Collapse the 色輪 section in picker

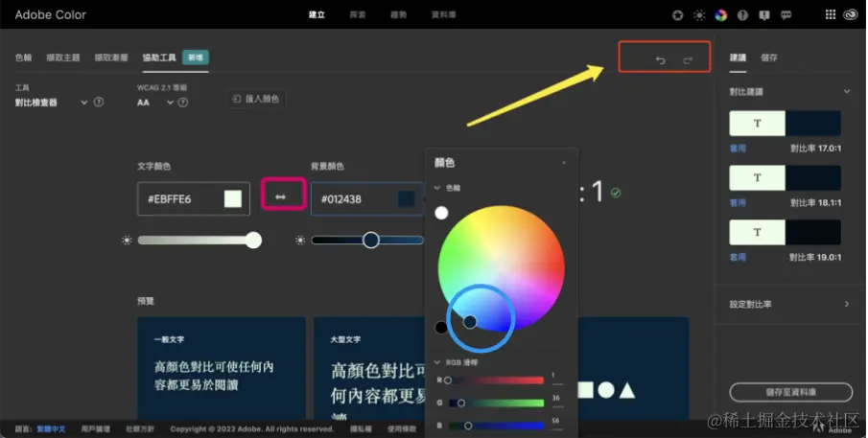click(x=437, y=188)
